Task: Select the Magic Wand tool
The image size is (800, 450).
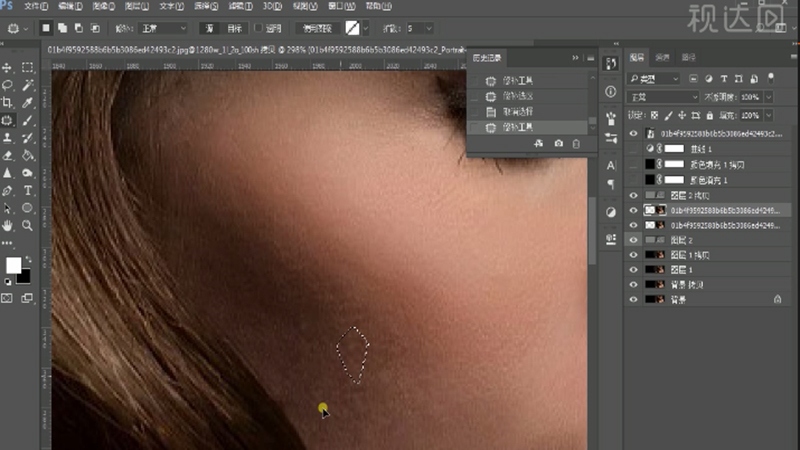Action: 28,85
